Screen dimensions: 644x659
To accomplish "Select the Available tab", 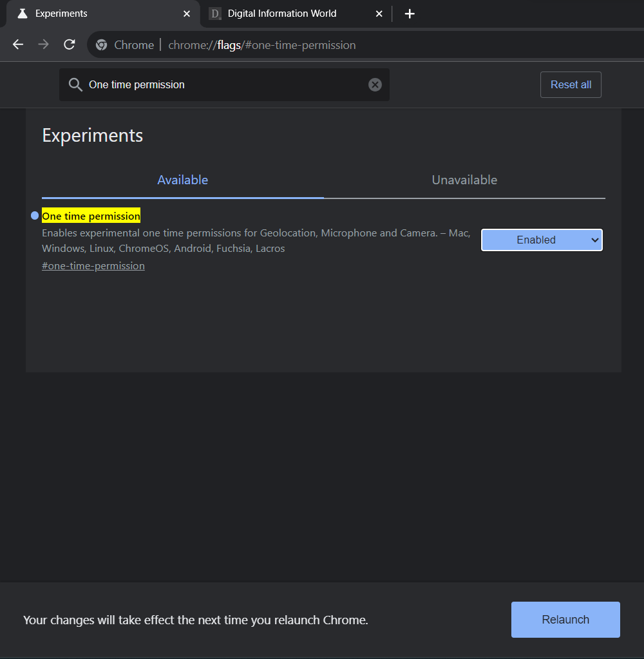I will tap(183, 180).
